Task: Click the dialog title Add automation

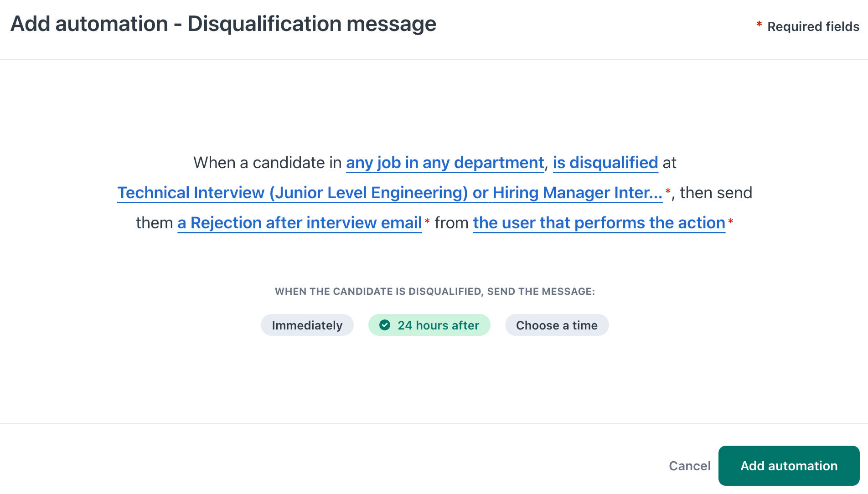Action: click(223, 23)
